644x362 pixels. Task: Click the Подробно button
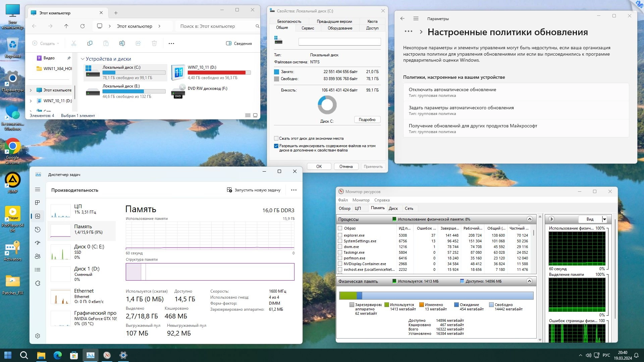367,120
